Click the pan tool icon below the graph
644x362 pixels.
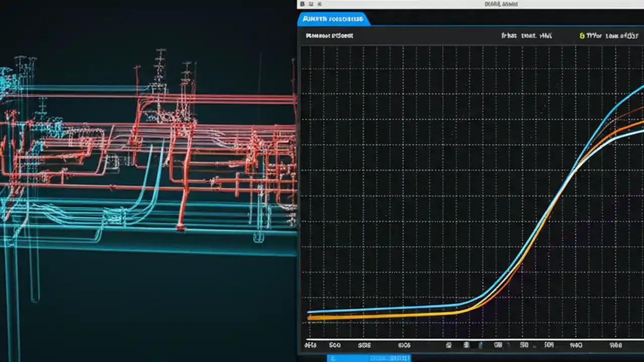coord(480,345)
